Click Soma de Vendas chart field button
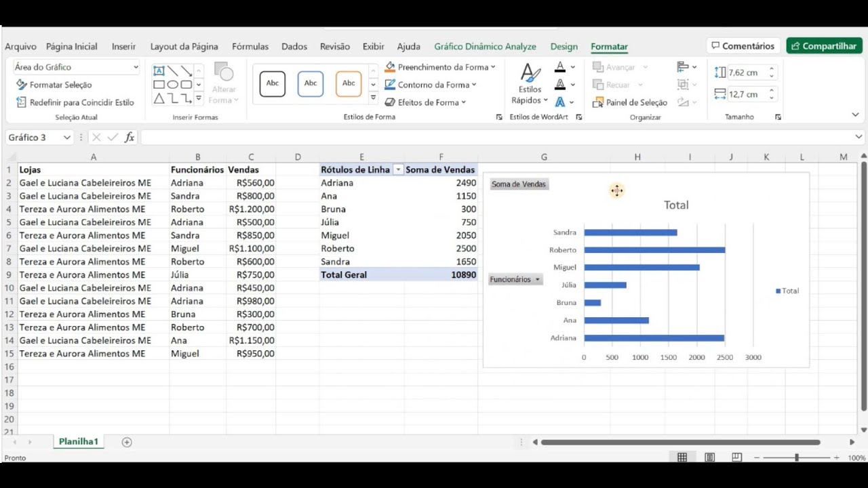868x488 pixels. [518, 184]
